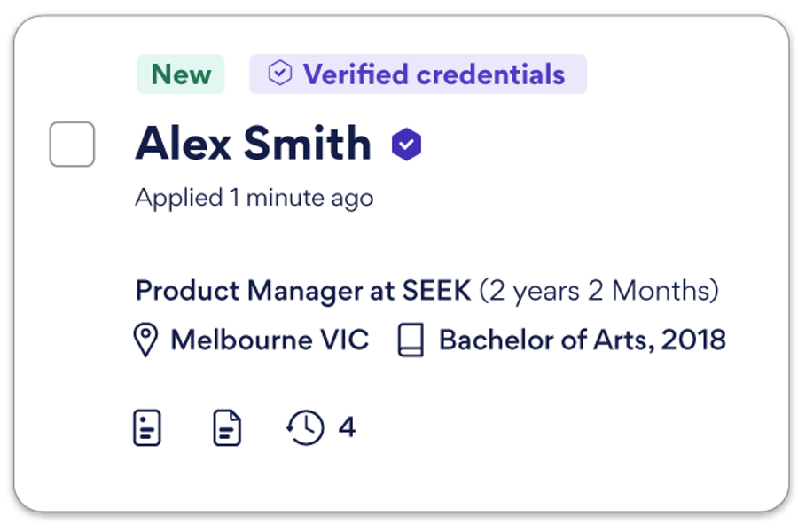Screen dimensions: 798x532
Task: Click the graduation year 2018
Action: coord(693,340)
